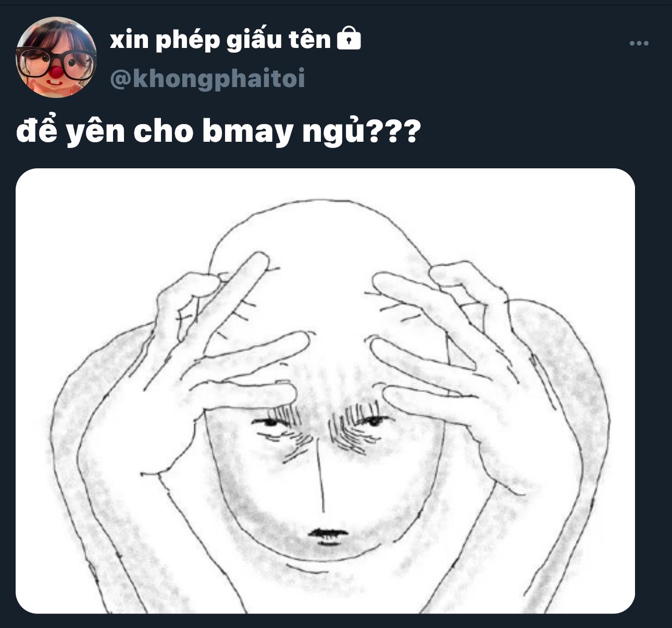Open the three-dot more options menu
The height and width of the screenshot is (628, 672).
click(x=639, y=43)
